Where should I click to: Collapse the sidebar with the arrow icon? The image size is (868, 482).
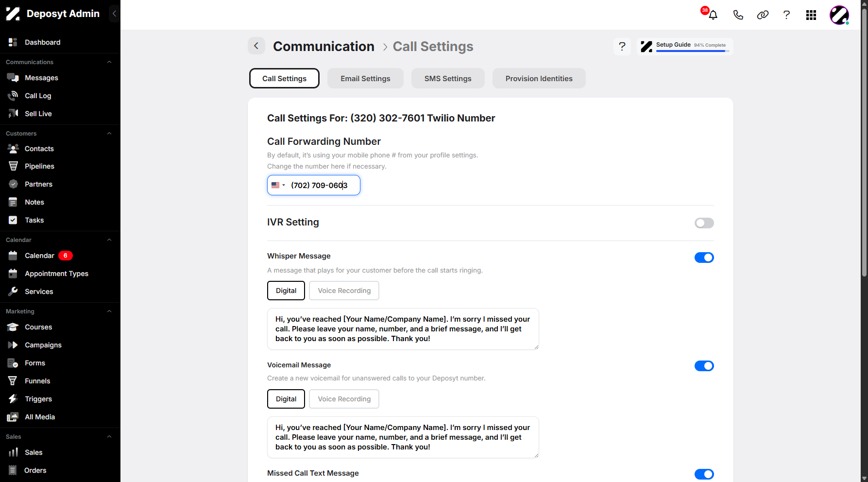tap(114, 14)
